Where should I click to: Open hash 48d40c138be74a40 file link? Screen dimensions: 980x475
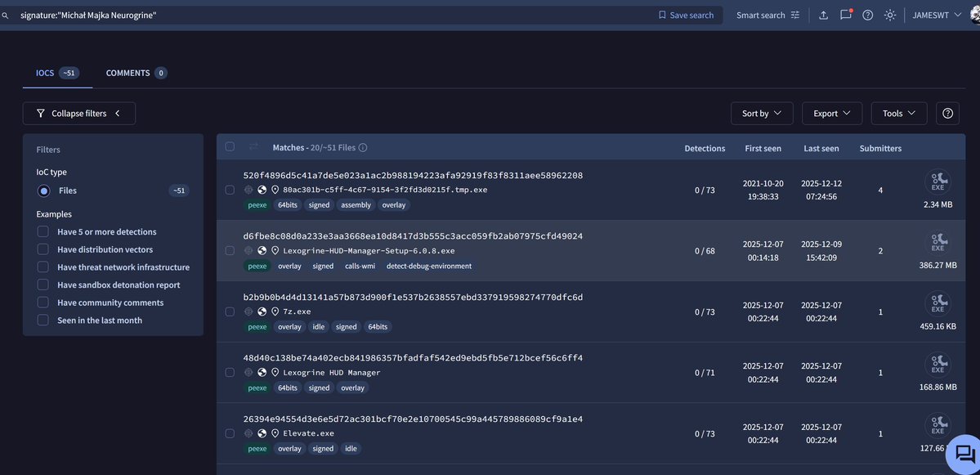click(x=413, y=358)
